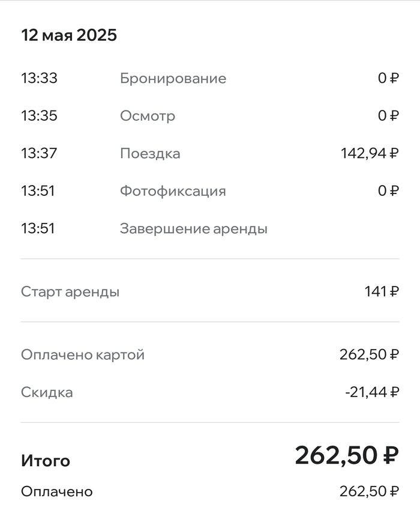
Task: Select the "Старт аренды" label
Action: coord(70,293)
